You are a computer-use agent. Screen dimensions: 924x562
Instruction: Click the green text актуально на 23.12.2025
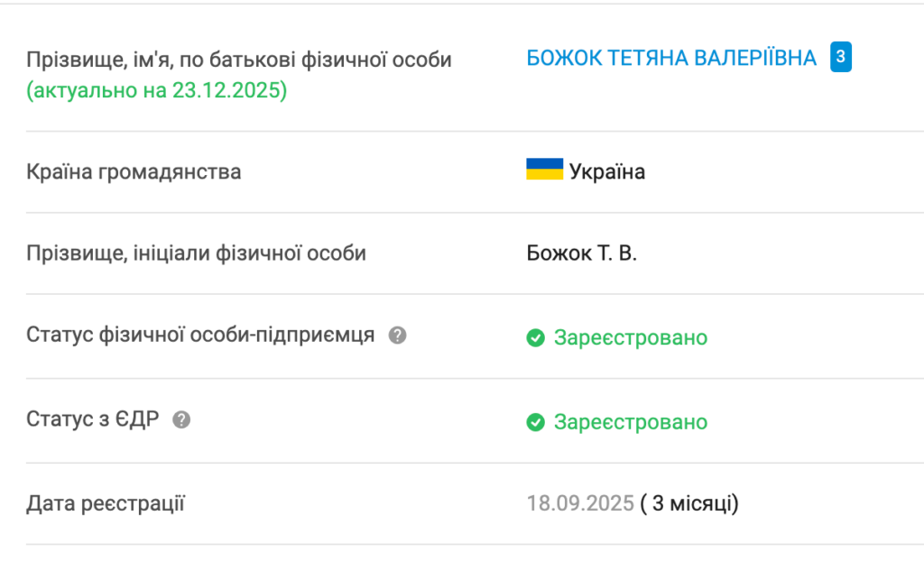(157, 91)
